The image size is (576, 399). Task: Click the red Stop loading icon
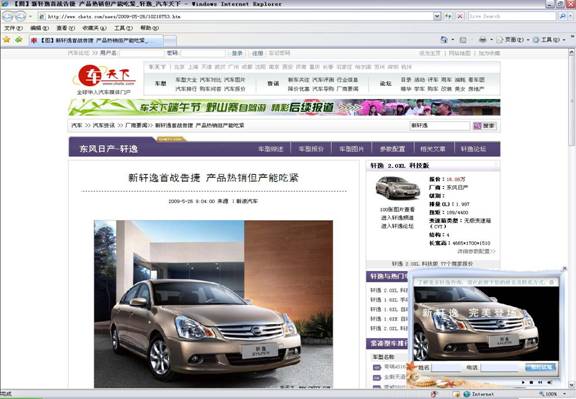coord(460,16)
